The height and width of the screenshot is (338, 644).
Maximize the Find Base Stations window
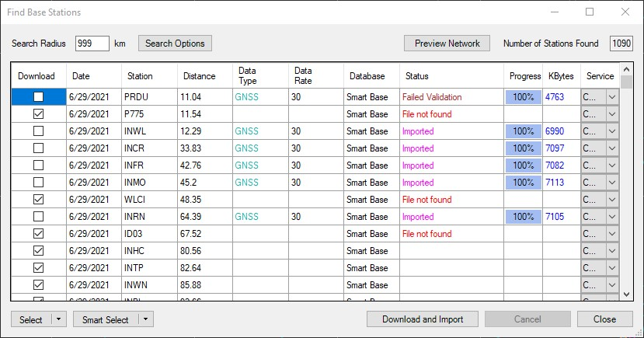(x=589, y=12)
